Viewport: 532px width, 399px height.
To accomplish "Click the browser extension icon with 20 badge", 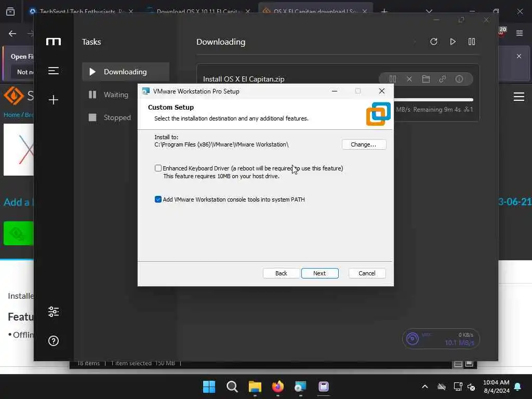I will [502, 32].
